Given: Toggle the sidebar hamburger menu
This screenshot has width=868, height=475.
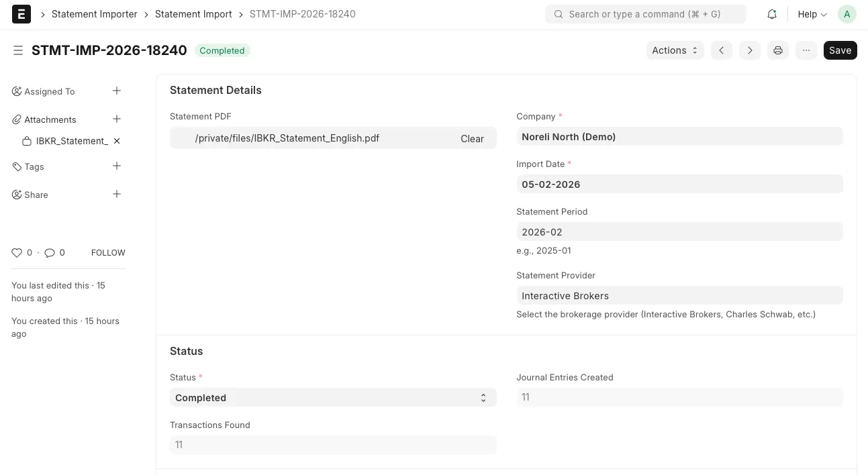Looking at the screenshot, I should point(18,50).
